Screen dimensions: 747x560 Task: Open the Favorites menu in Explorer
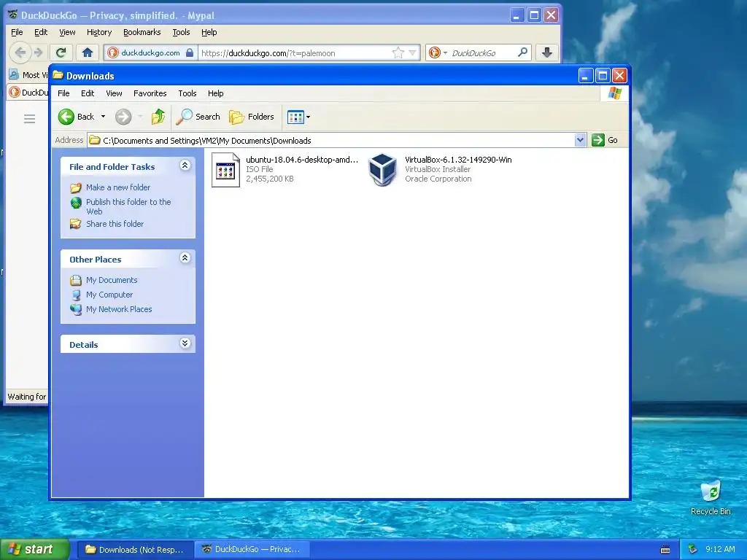tap(150, 93)
